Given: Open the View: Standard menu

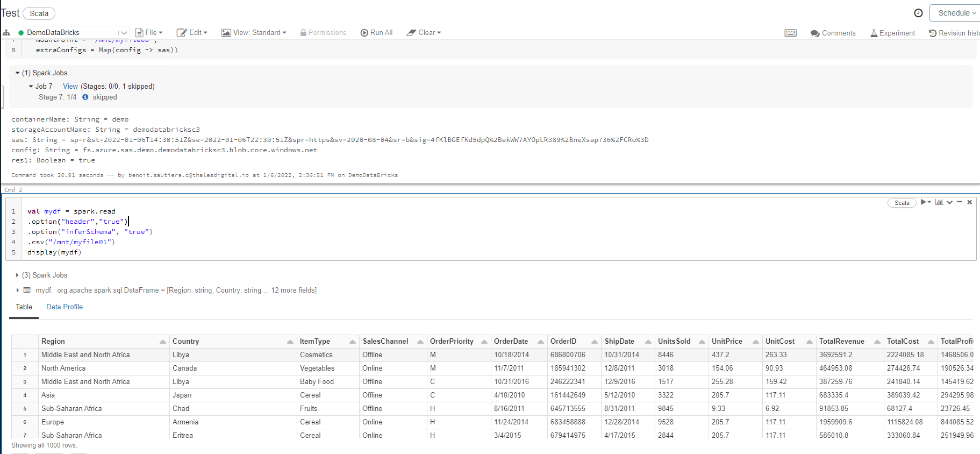Looking at the screenshot, I should pos(254,33).
